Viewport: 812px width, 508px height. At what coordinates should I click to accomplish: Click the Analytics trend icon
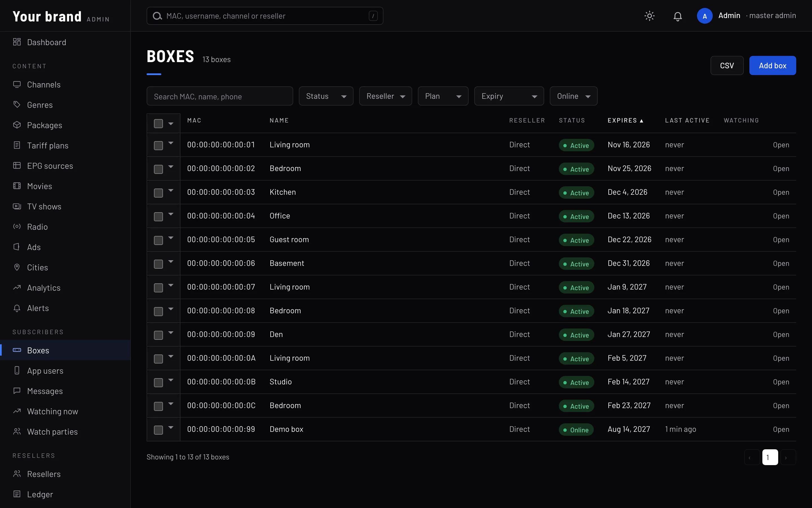tap(17, 288)
